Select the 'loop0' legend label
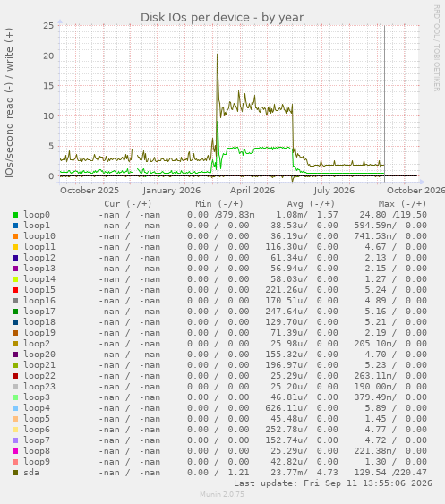 pos(37,215)
